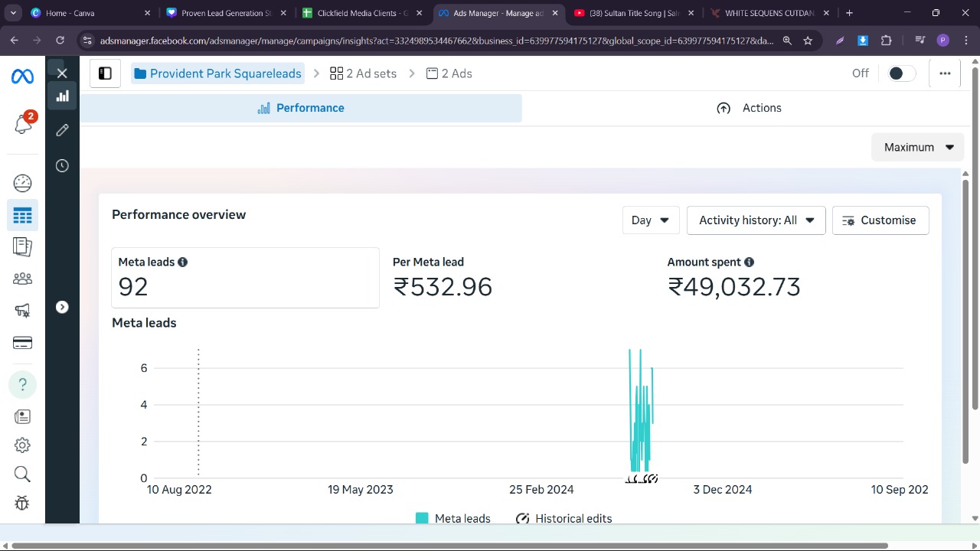Switch to the Performance tab
Screen dimensions: 980x551
coord(301,108)
